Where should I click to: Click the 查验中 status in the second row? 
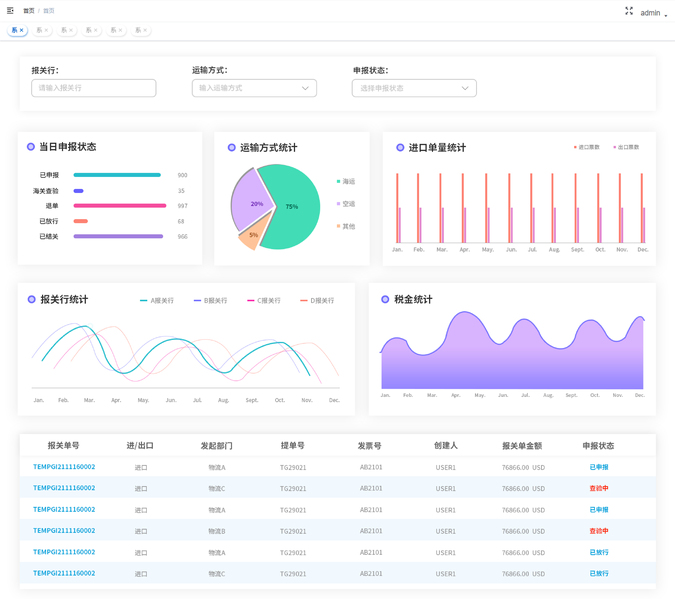[x=599, y=488]
